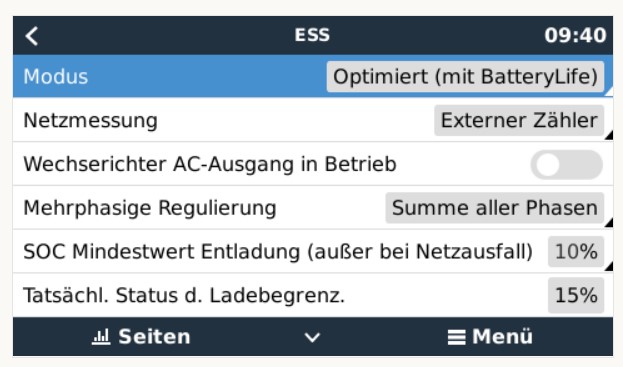The height and width of the screenshot is (367, 623).
Task: Open the Optimiert (mit BatteryLife) mode dropdown
Action: [465, 77]
